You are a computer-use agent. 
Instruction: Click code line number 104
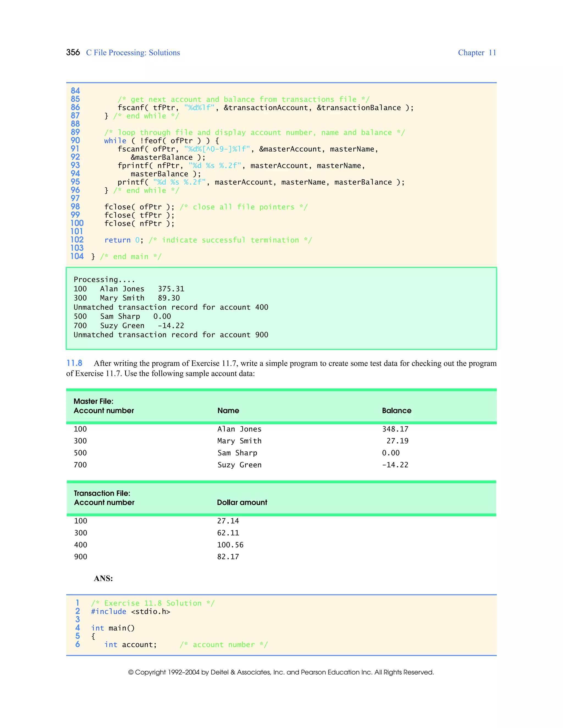(x=77, y=256)
